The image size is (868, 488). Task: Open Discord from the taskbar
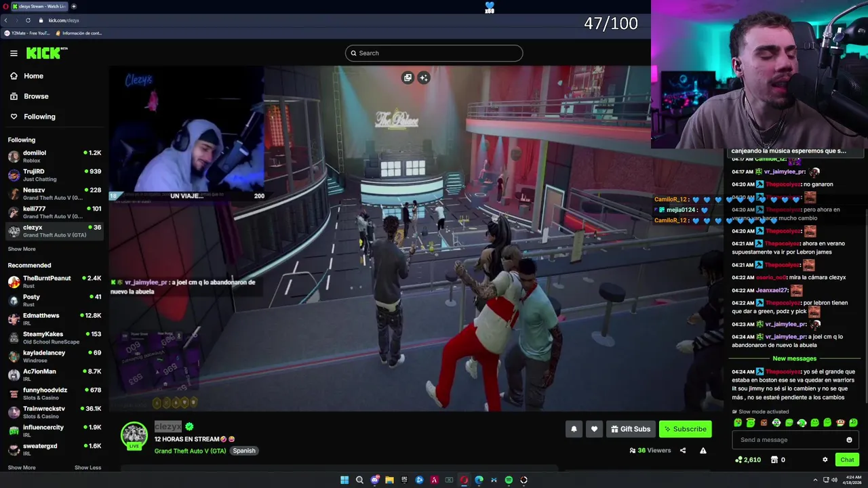375,480
